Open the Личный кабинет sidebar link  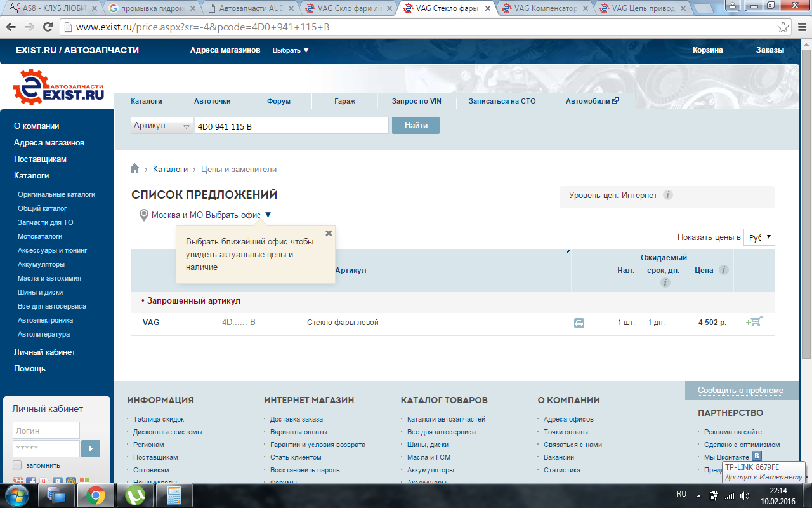point(44,352)
